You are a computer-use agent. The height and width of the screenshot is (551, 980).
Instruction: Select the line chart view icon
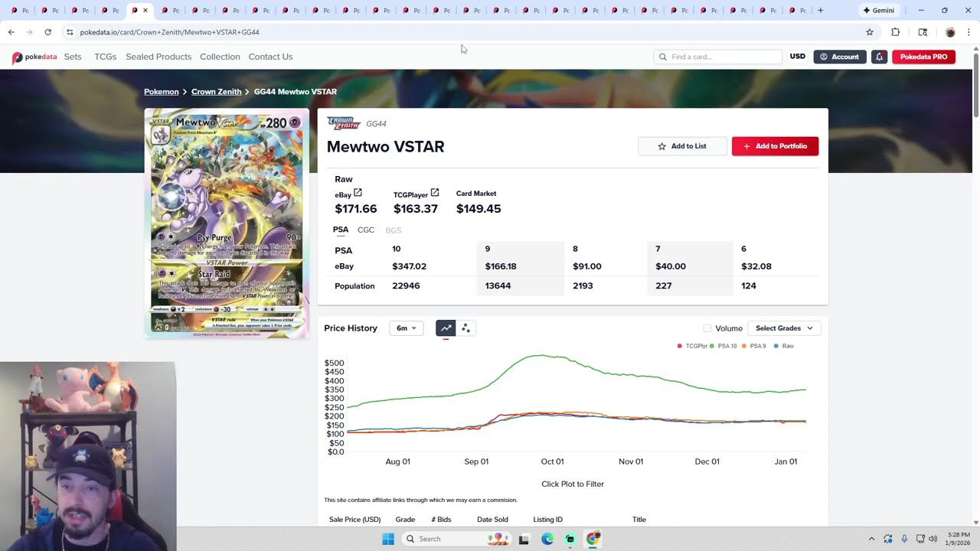(x=446, y=328)
